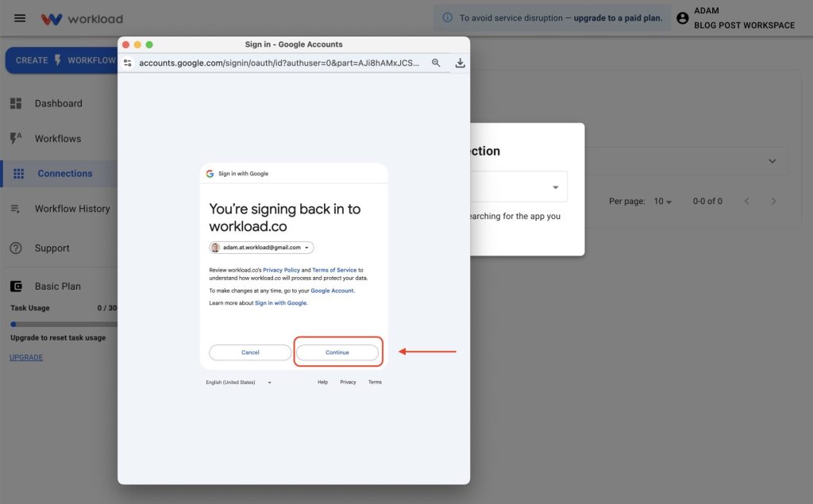This screenshot has height=504, width=813.
Task: Go to previous page arrow in Connections
Action: click(x=746, y=201)
